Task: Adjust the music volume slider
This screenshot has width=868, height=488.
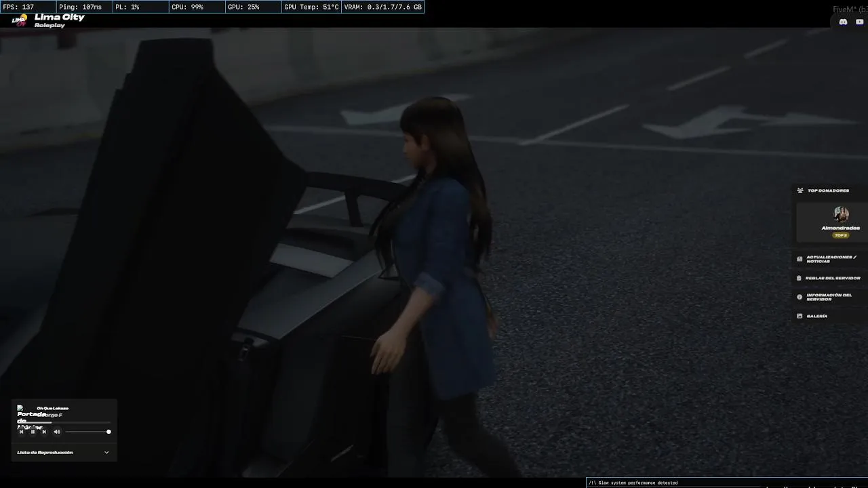Action: click(87, 432)
